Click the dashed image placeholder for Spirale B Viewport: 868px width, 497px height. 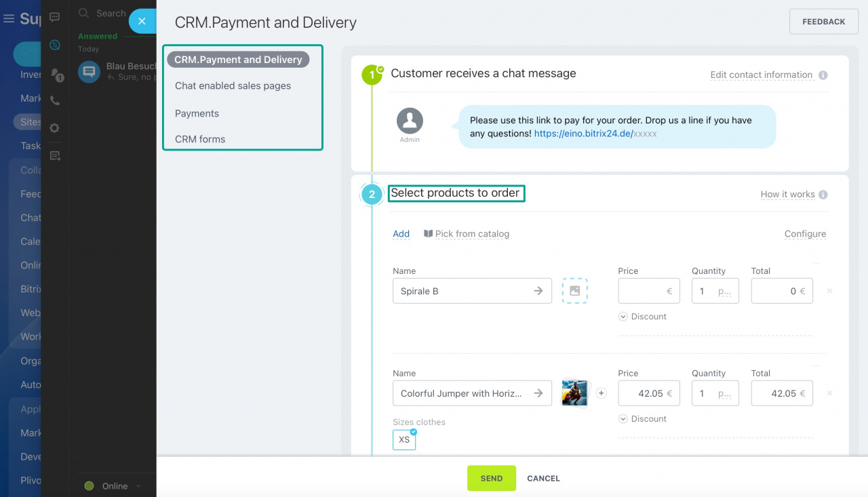(x=574, y=290)
